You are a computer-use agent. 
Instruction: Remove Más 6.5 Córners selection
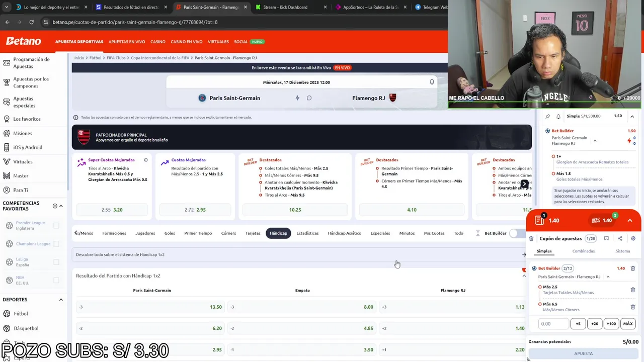coord(633,307)
